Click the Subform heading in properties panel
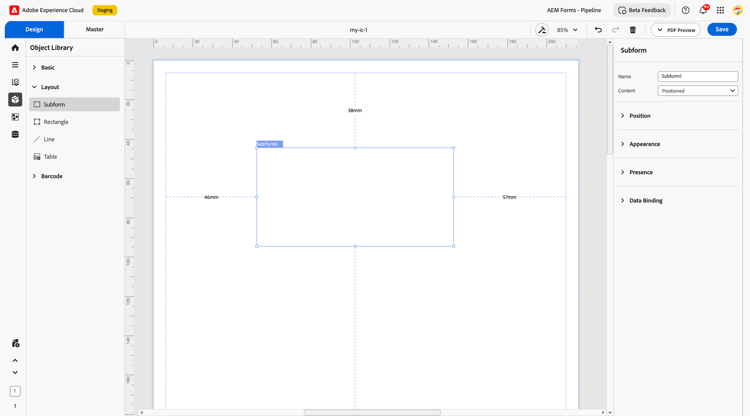This screenshot has height=416, width=750. click(x=633, y=50)
